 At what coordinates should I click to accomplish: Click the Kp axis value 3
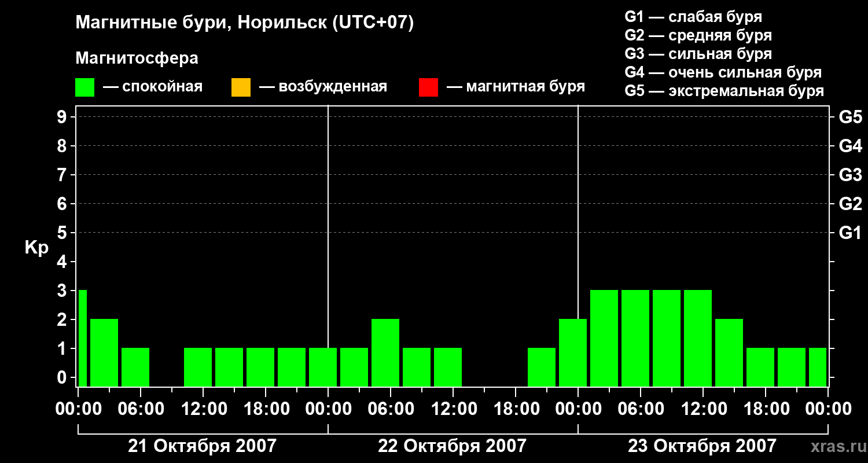coord(62,291)
